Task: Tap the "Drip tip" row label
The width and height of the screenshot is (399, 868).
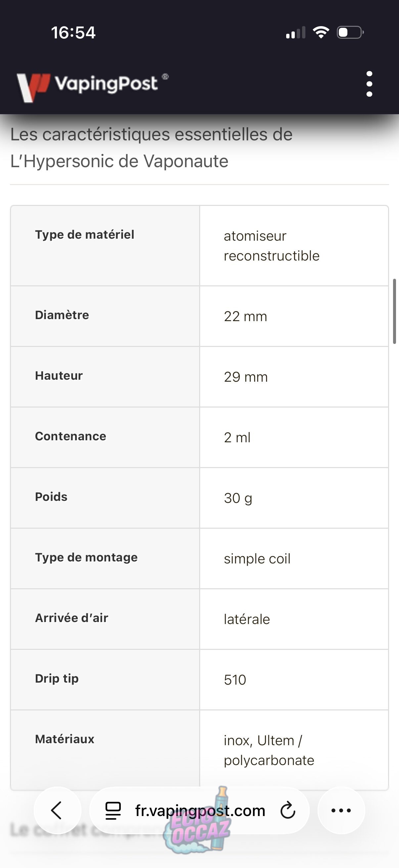Action: [57, 679]
